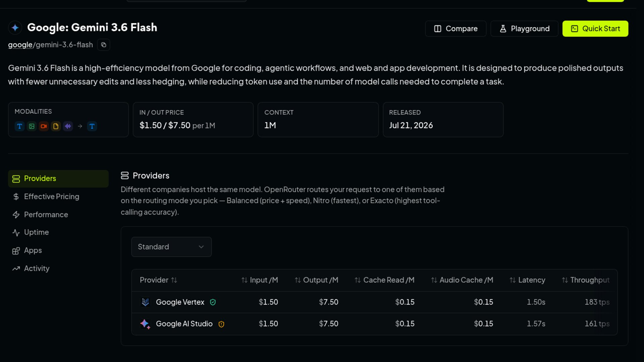Viewport: 644px width, 362px height.
Task: Click the text output modality icon
Action: point(92,126)
